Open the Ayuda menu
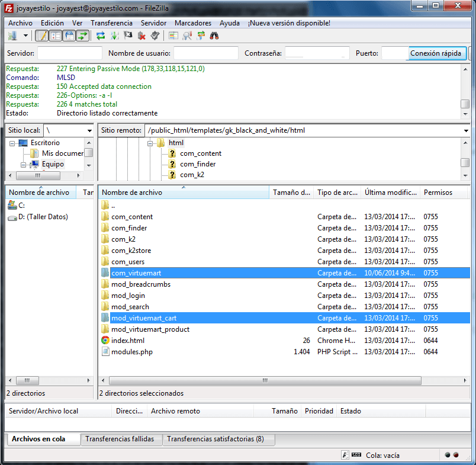Screen dimensions: 476x465 (230, 23)
